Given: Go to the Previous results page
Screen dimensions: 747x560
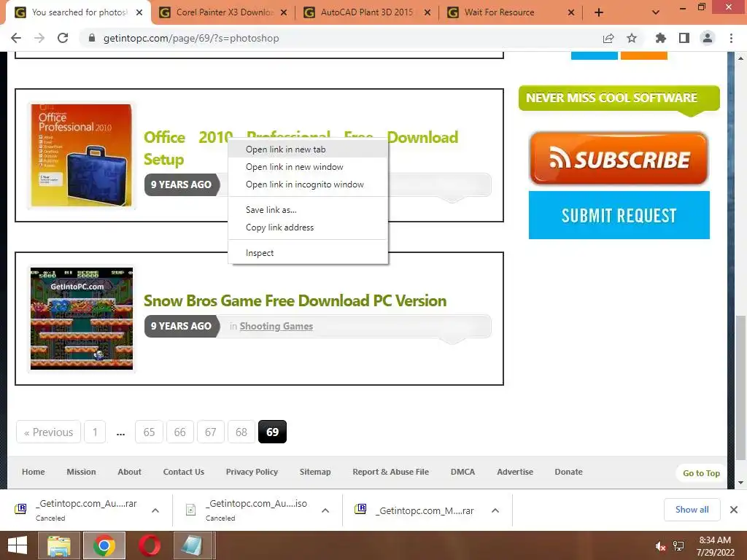Looking at the screenshot, I should point(49,432).
